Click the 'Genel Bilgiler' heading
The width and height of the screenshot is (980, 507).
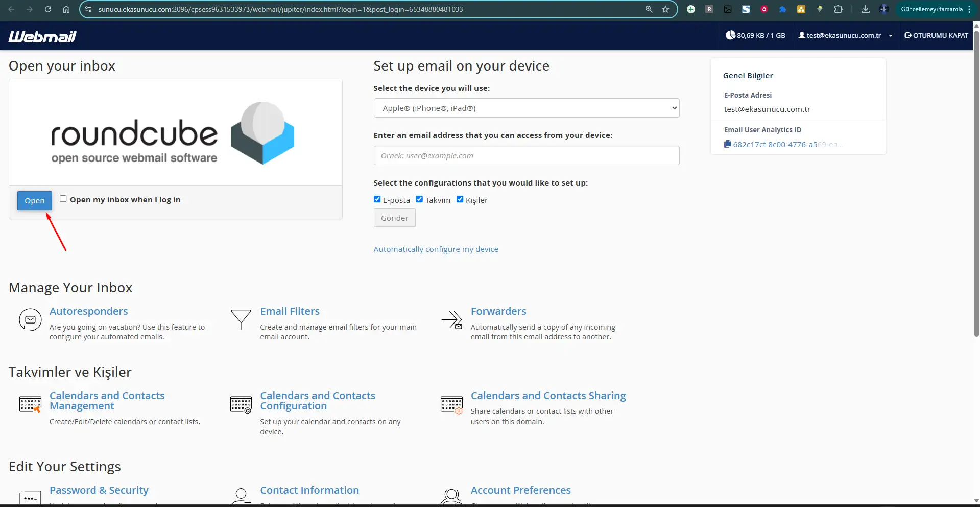748,76
